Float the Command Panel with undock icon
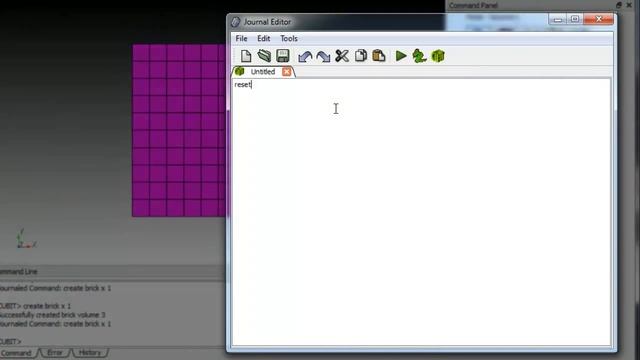640x360 pixels. click(619, 5)
